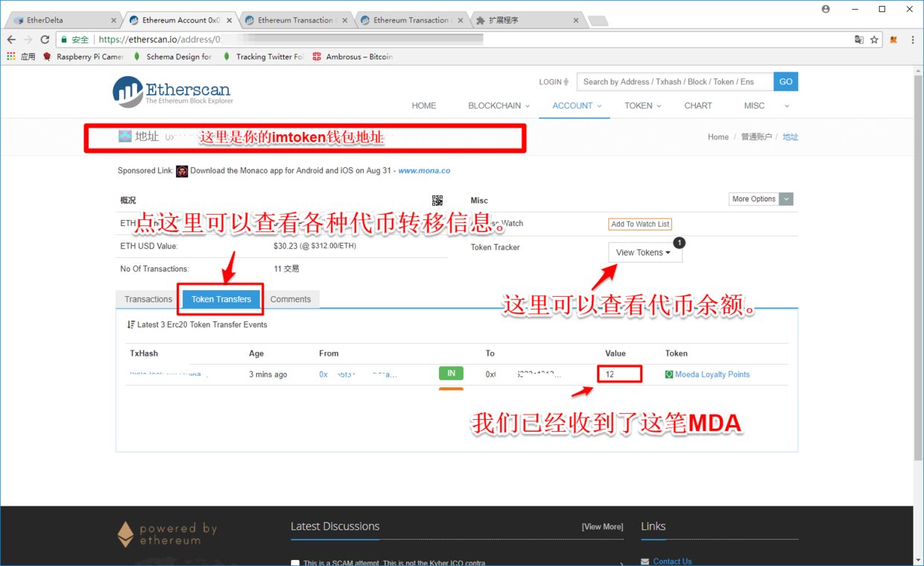The height and width of the screenshot is (566, 924).
Task: Reload the page with the refresh icon
Action: click(x=45, y=40)
